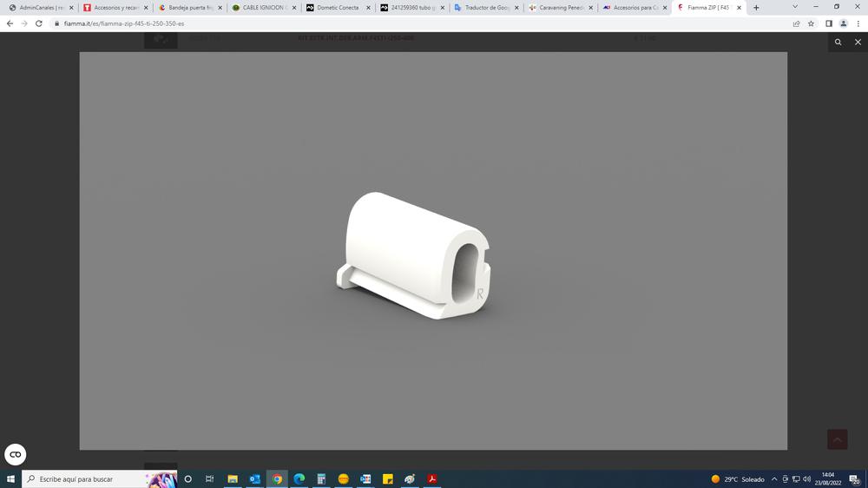The width and height of the screenshot is (868, 488).
Task: Reload the Fiamma page
Action: [39, 23]
